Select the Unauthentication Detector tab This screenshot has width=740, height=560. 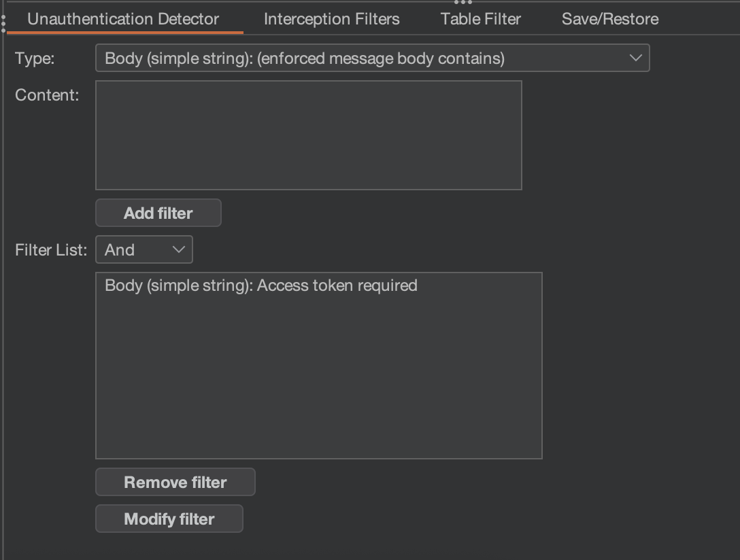pyautogui.click(x=123, y=18)
